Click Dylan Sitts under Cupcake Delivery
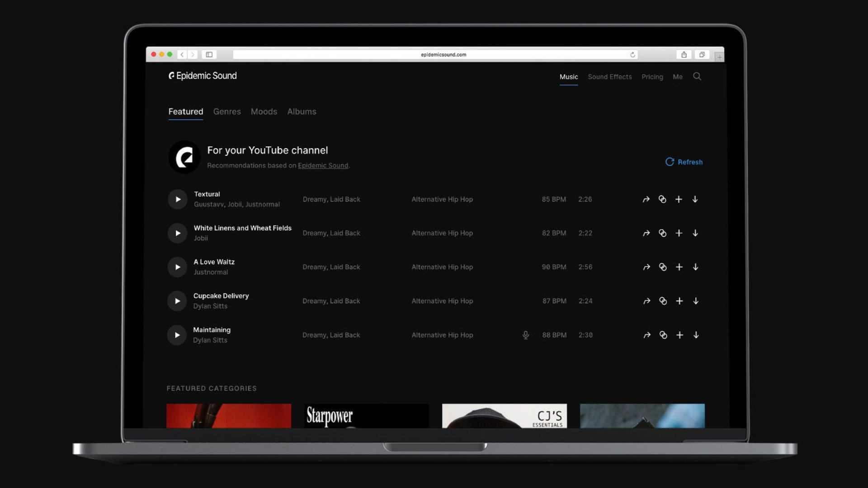Image resolution: width=868 pixels, height=488 pixels. tap(210, 306)
